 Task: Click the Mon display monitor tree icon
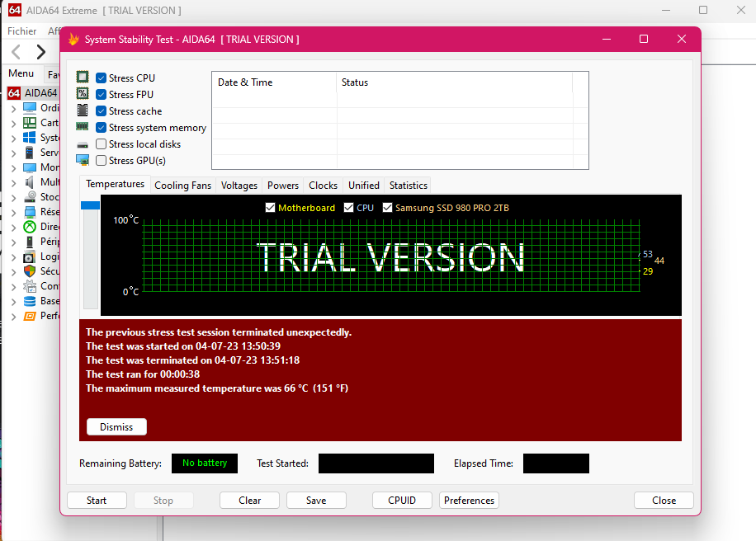pos(30,167)
